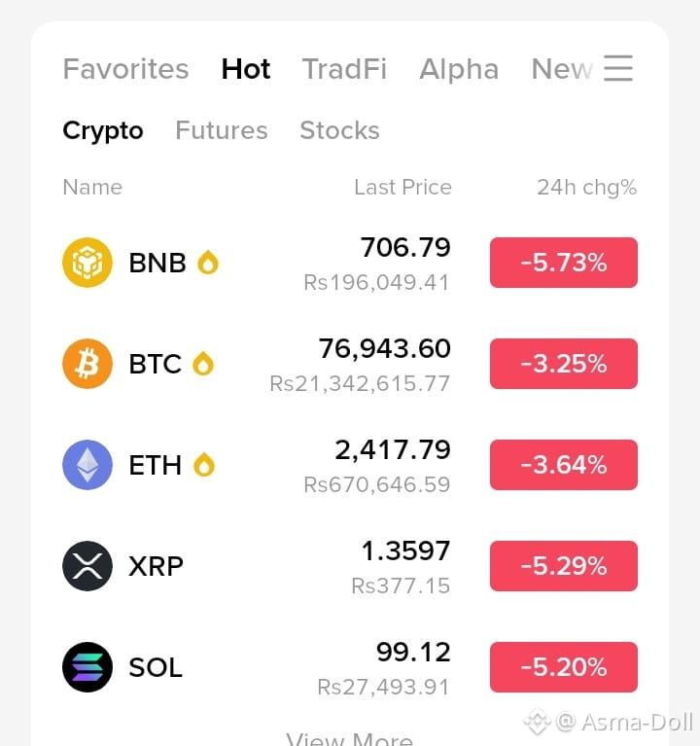This screenshot has width=700, height=746.
Task: Toggle BNB -5.73% change badge
Action: (564, 263)
